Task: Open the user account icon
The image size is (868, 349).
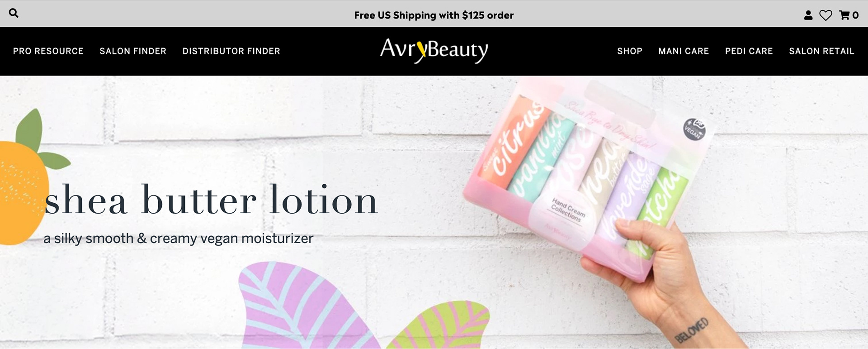Action: tap(808, 15)
